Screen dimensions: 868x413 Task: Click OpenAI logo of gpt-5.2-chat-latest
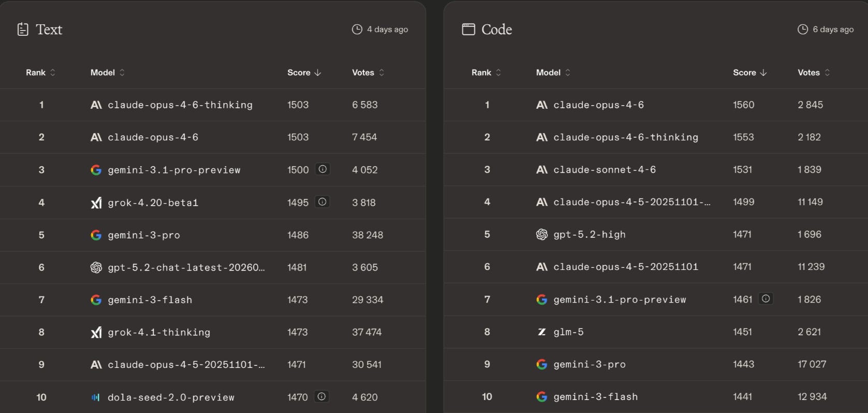point(96,267)
